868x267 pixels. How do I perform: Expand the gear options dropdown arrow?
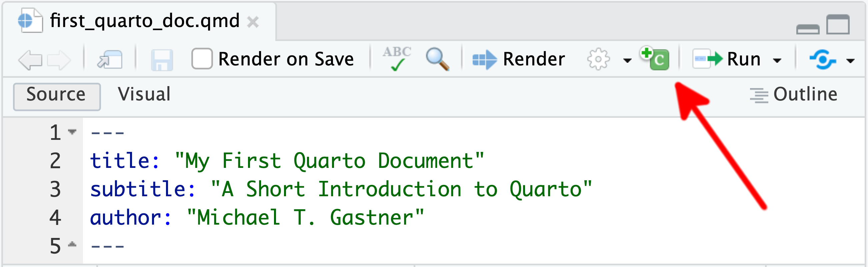627,60
